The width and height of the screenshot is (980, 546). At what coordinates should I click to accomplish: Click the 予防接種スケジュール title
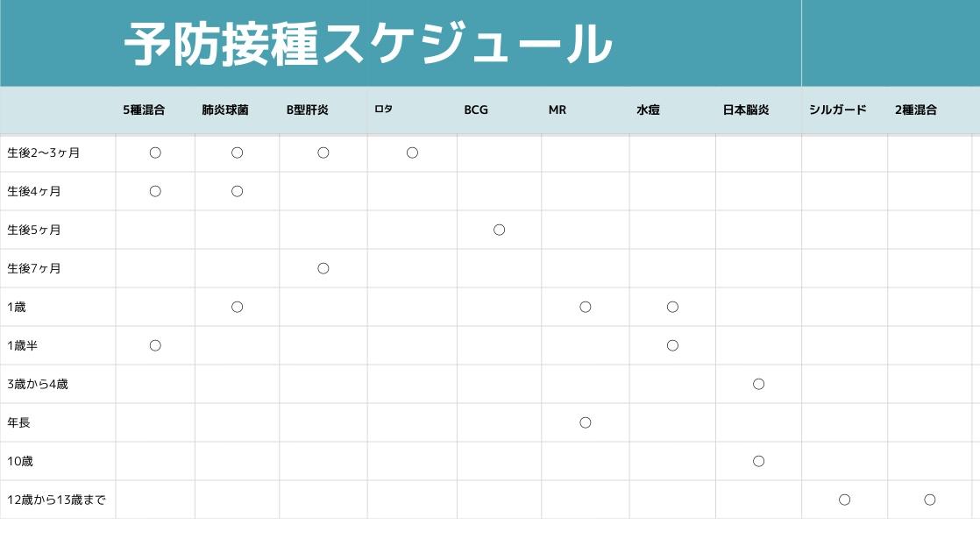pyautogui.click(x=367, y=44)
